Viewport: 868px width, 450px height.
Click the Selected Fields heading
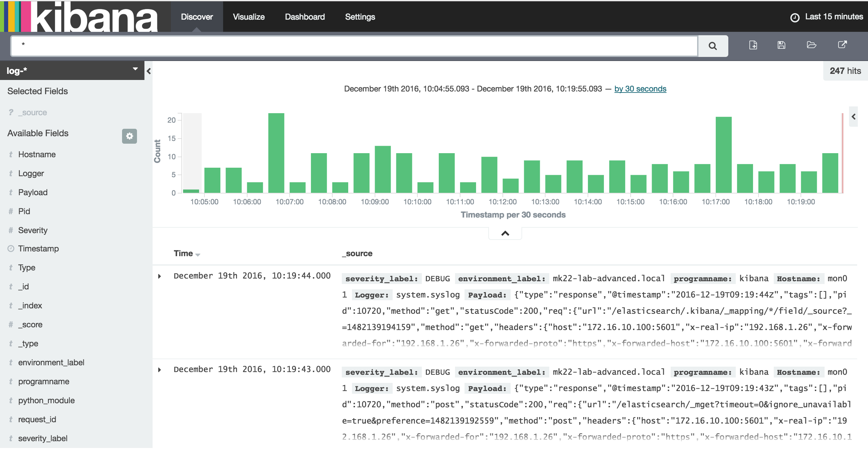[38, 91]
